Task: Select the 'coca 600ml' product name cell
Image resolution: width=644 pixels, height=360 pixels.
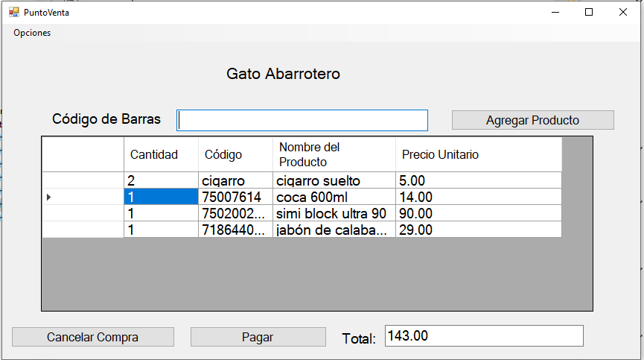Action: click(334, 197)
